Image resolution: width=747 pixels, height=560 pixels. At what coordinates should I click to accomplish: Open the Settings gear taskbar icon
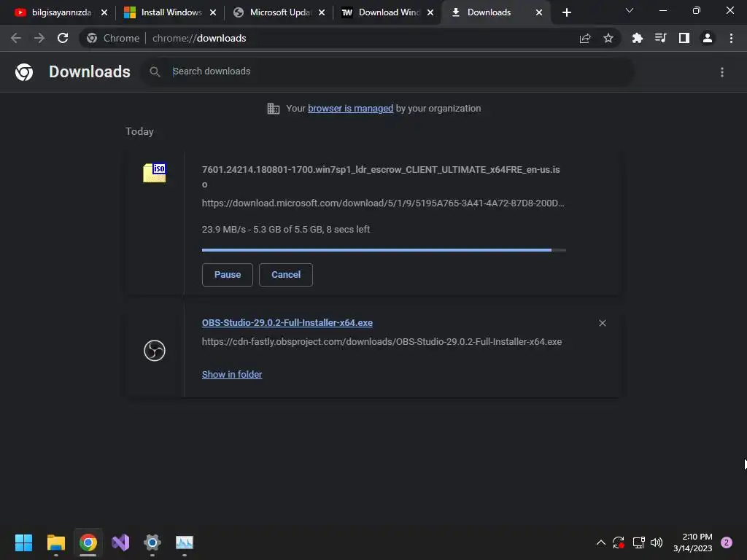pyautogui.click(x=152, y=542)
